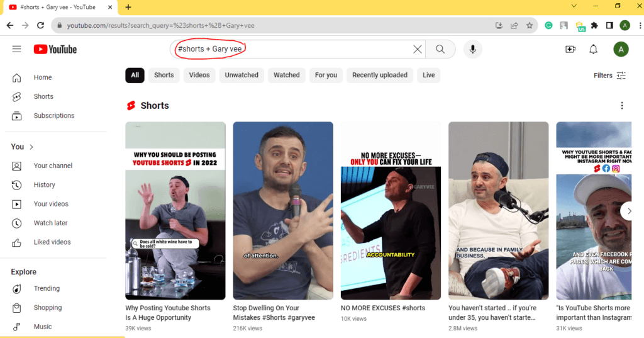The image size is (644, 338).
Task: Select the Shorts filter chip
Action: [x=164, y=76]
